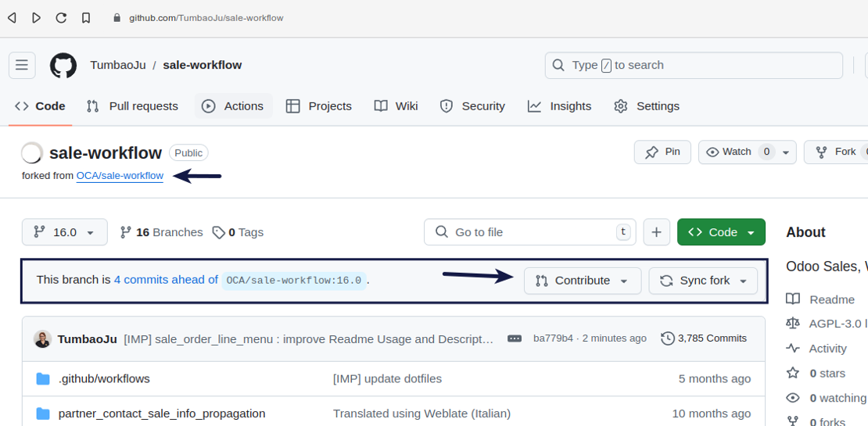Screen dimensions: 868x426
Task: Open the 16.0 branch selector dropdown
Action: [x=64, y=232]
